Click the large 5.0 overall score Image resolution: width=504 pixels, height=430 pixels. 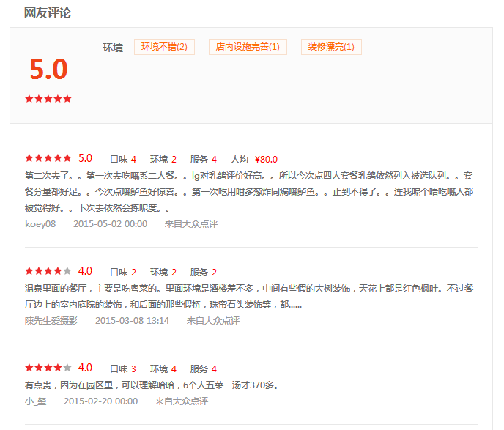(48, 69)
